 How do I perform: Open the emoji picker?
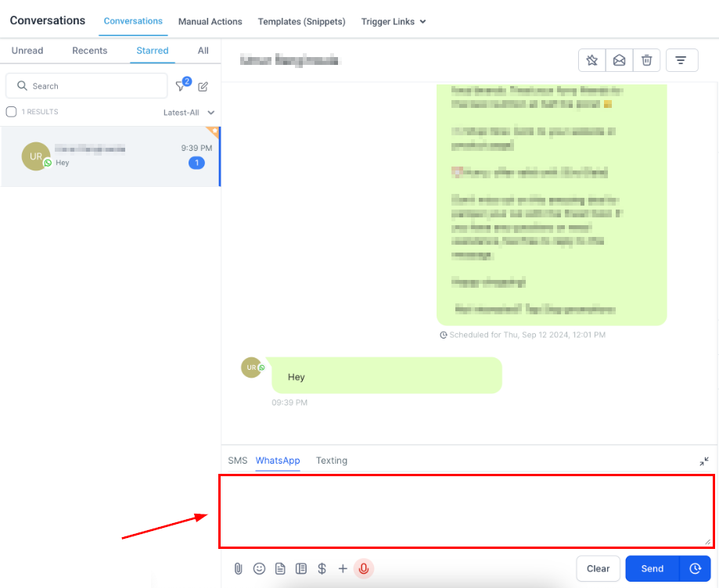coord(259,569)
